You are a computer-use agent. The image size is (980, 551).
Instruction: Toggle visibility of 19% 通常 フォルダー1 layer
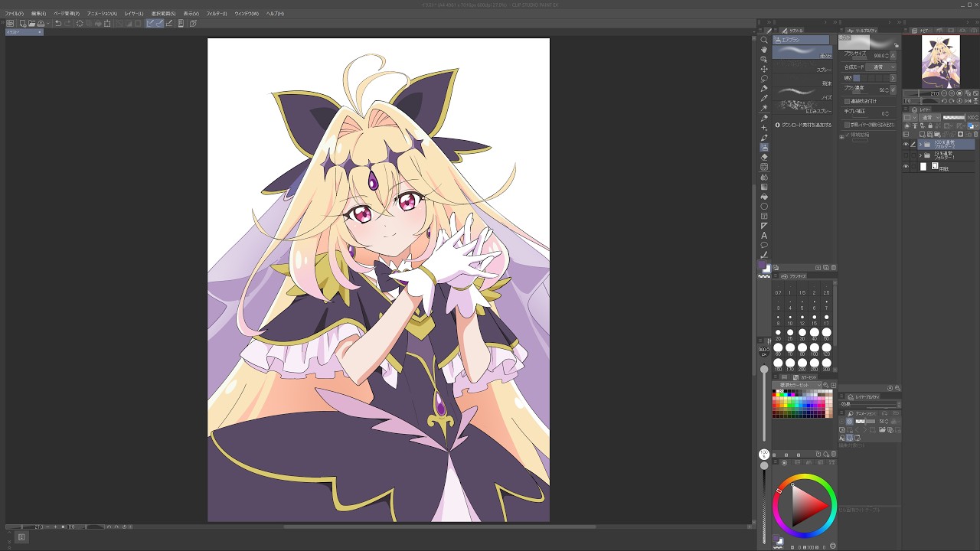906,155
